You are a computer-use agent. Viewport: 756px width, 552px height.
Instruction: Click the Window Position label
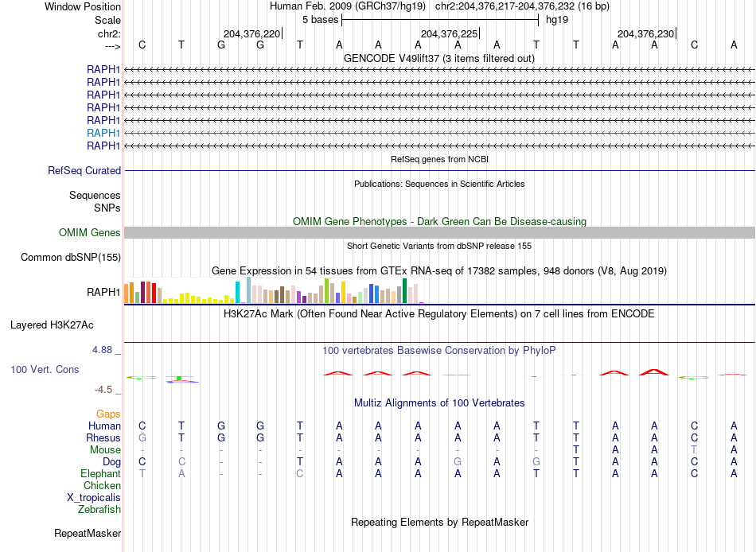[x=83, y=7]
